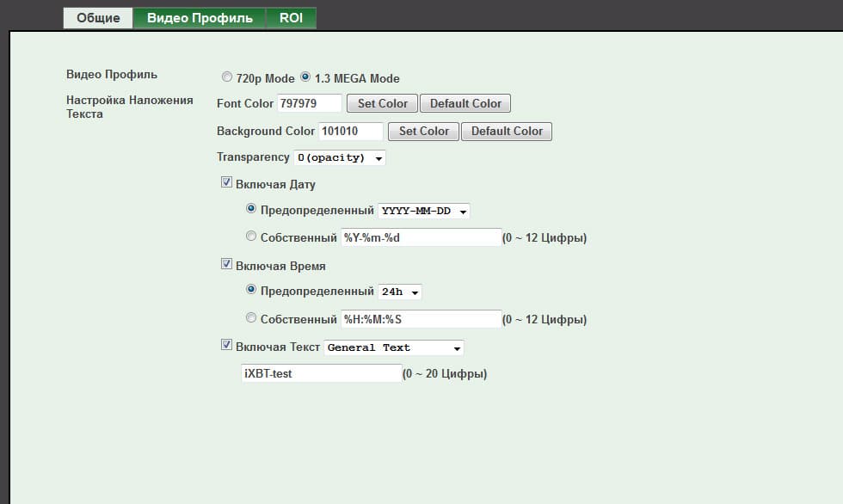Select Собственный radio for time format
Image resolution: width=843 pixels, height=504 pixels.
point(251,317)
